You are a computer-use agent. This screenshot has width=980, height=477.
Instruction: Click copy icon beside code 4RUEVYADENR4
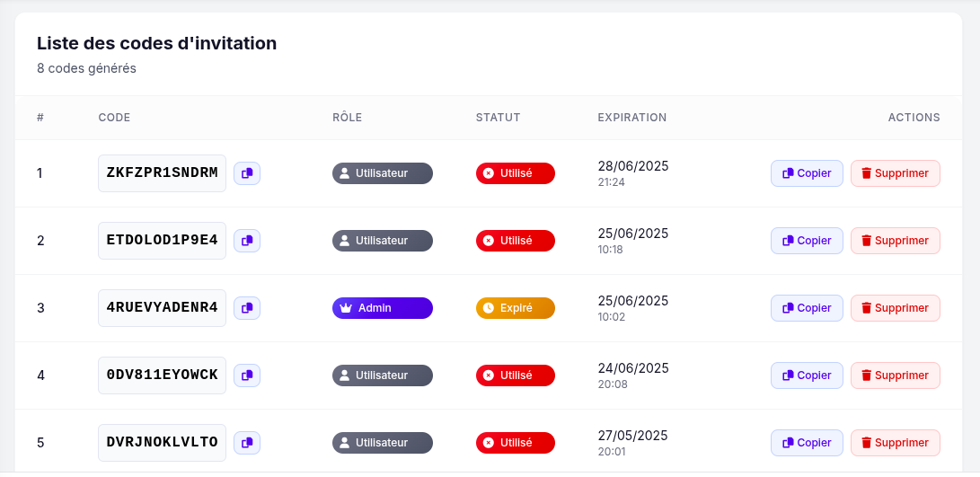pyautogui.click(x=247, y=308)
